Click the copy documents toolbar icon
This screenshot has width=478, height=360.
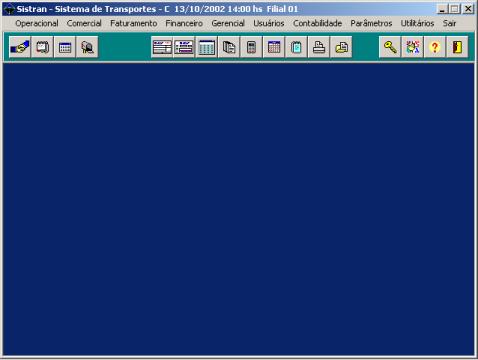click(x=229, y=47)
